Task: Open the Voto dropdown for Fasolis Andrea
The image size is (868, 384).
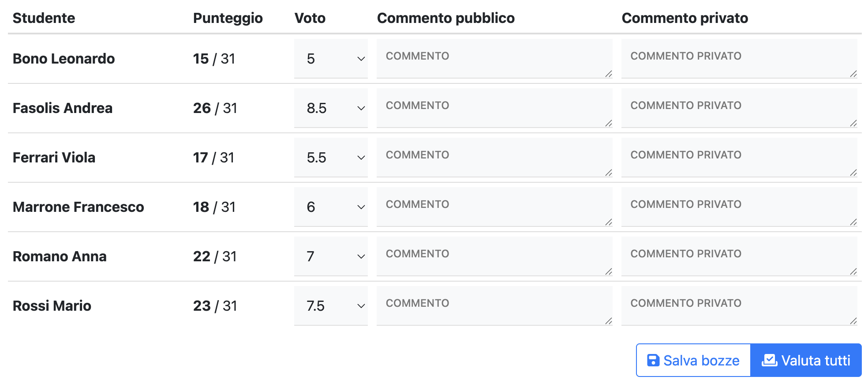Action: click(x=330, y=108)
